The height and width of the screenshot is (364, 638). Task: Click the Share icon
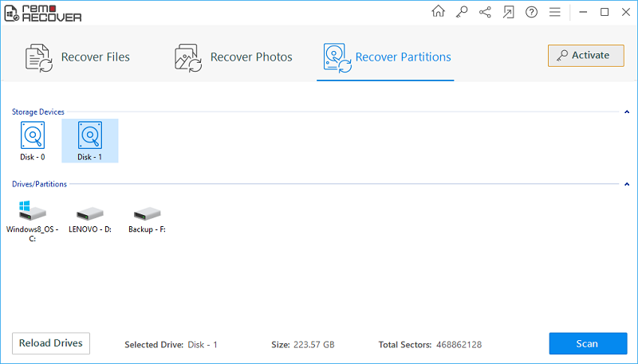tap(485, 12)
